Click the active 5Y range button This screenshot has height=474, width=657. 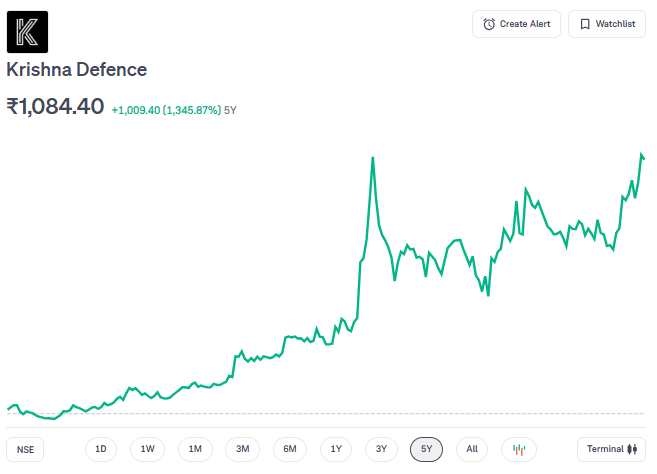426,449
